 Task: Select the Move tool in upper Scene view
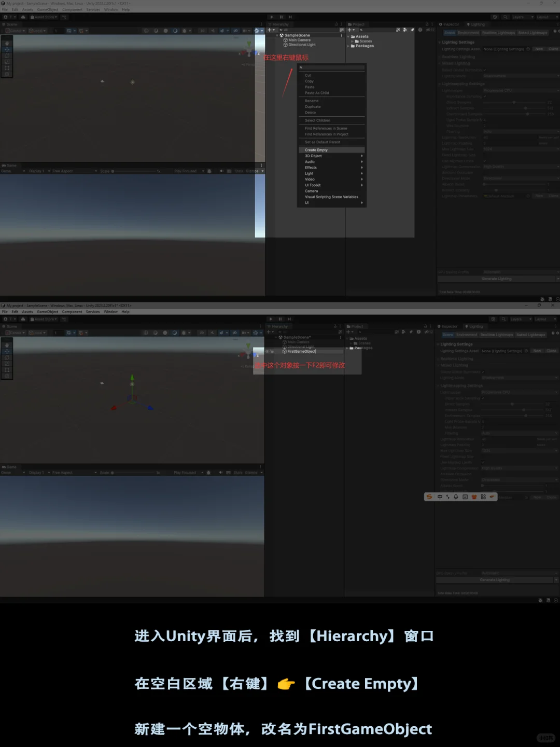(x=7, y=49)
